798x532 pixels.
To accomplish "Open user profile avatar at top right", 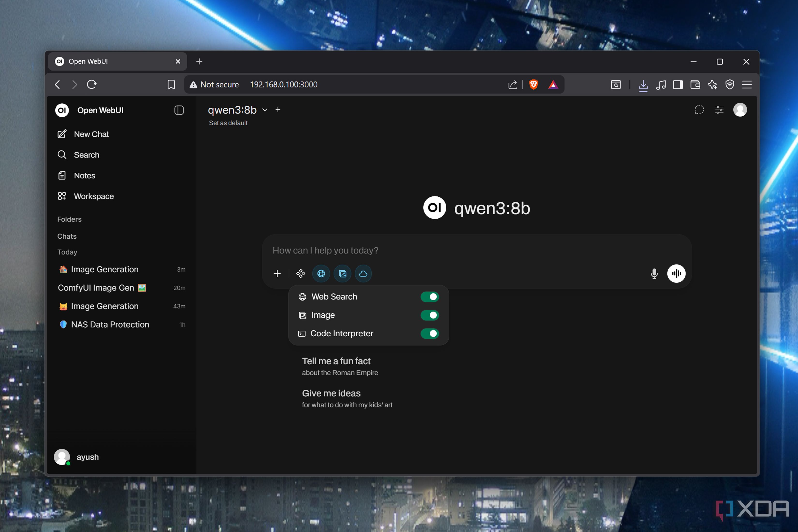I will [740, 110].
